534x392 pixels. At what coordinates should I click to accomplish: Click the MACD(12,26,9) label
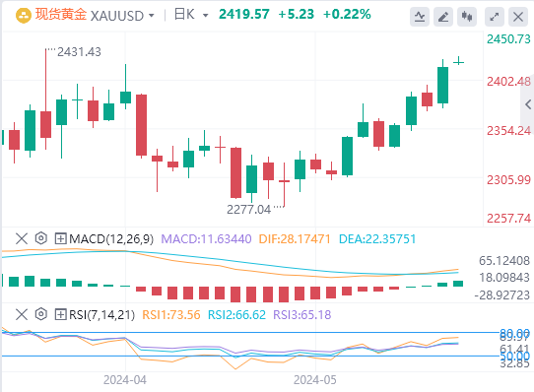111,238
